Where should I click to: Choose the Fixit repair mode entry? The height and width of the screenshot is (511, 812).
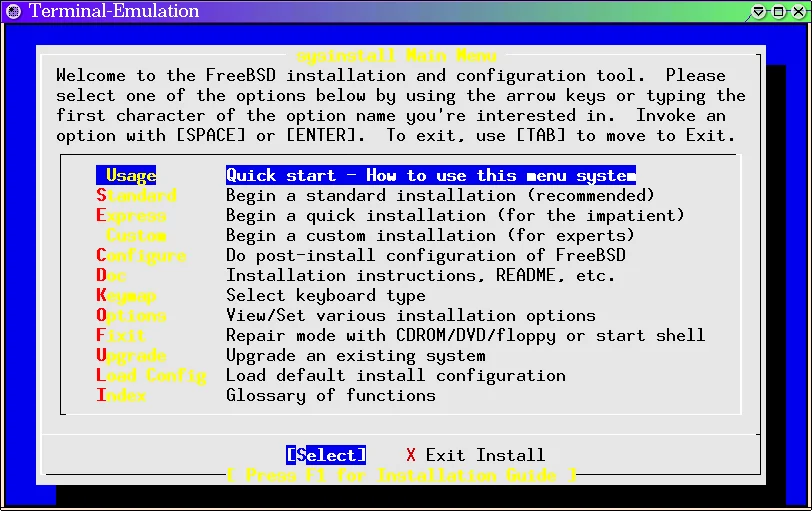121,336
